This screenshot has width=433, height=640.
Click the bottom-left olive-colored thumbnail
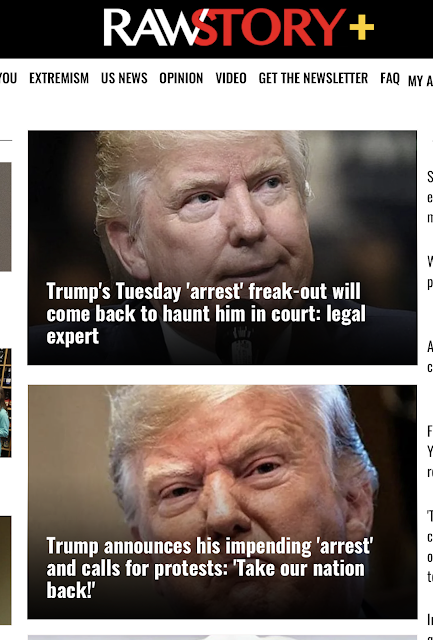6,570
